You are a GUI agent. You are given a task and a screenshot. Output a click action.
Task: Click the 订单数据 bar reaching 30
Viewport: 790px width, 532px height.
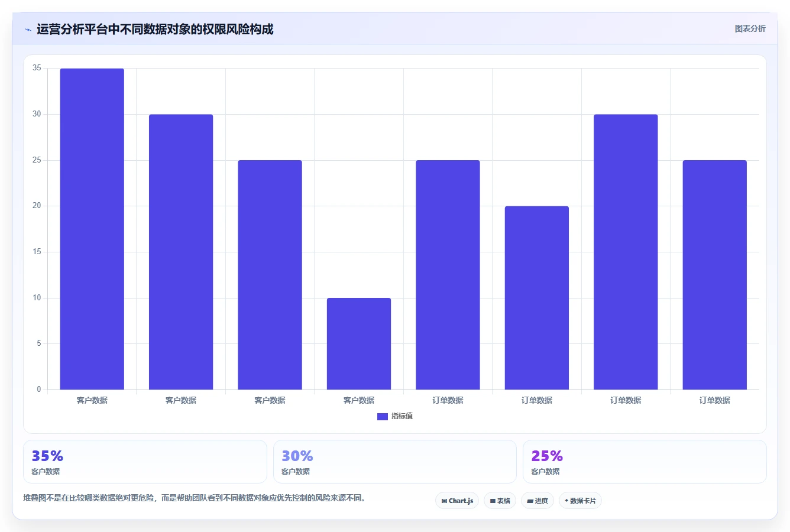pos(626,252)
